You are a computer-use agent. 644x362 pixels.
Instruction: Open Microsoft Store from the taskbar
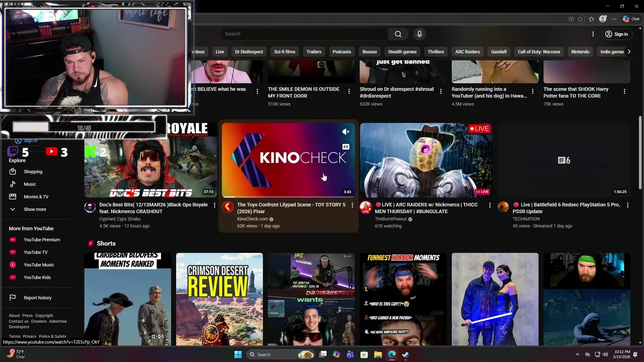coord(364,354)
